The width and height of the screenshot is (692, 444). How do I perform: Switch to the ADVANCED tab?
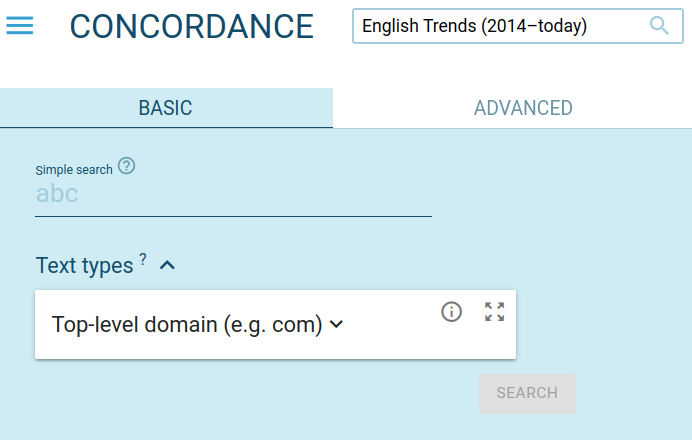coord(523,108)
